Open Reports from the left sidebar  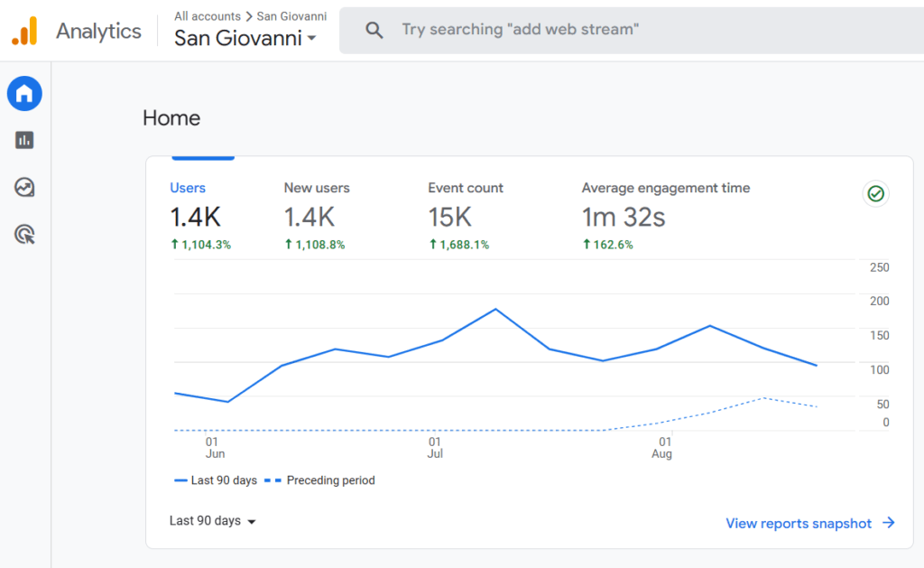(24, 140)
